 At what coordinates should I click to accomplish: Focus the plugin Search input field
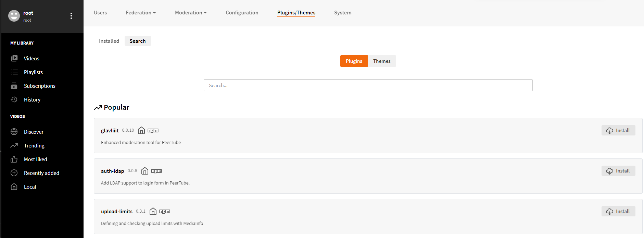click(x=368, y=85)
